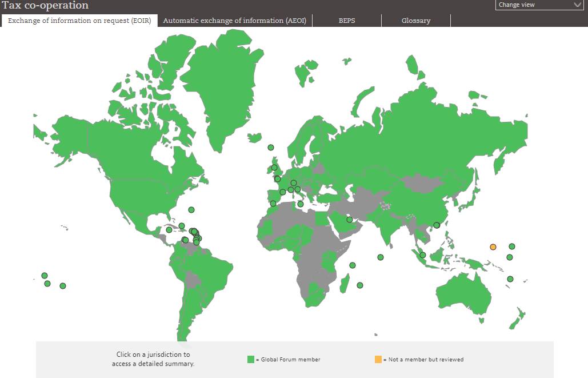Click the orange Not a member legend swatch
The image size is (588, 378).
coord(378,359)
